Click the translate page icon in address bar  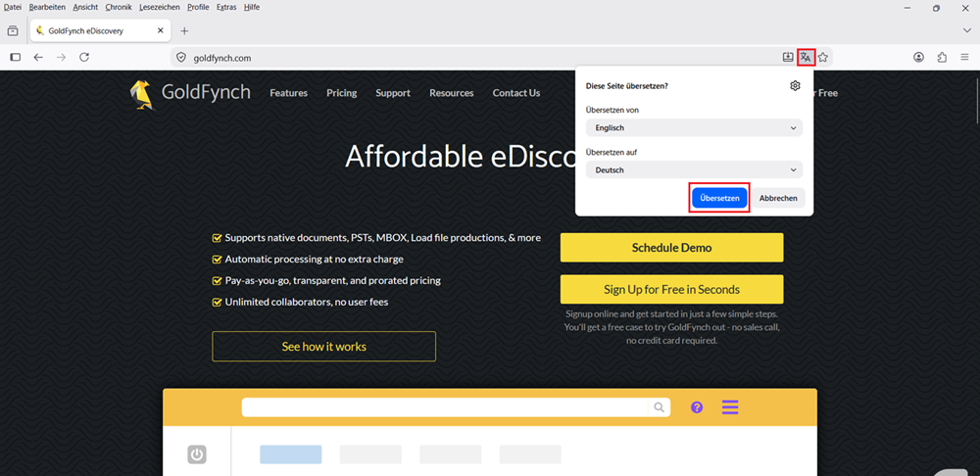(806, 58)
